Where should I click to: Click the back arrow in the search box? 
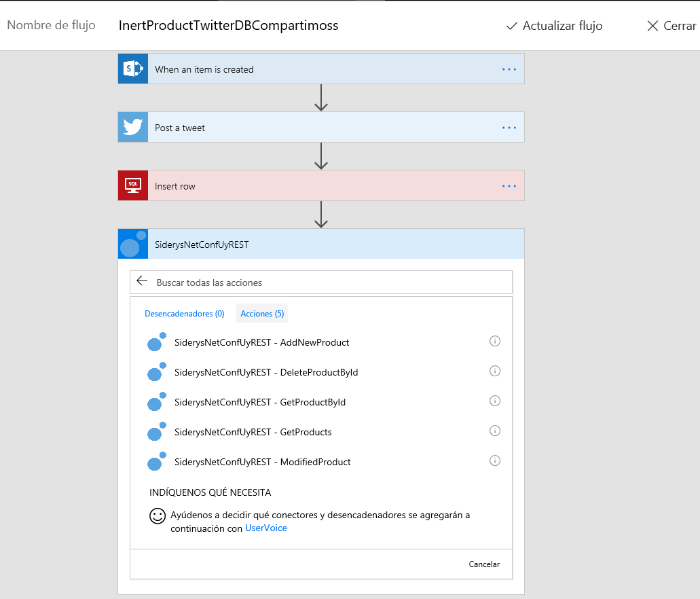click(142, 282)
